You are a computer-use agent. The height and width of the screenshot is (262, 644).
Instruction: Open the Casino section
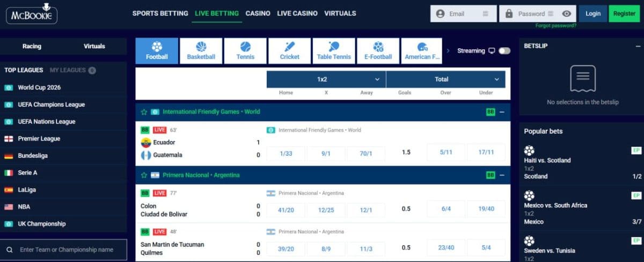[258, 13]
